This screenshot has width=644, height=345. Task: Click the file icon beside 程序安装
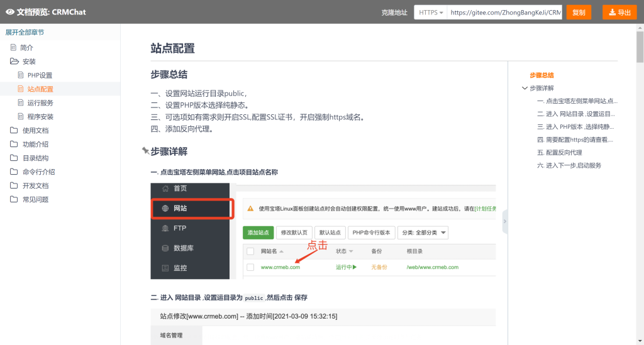point(21,116)
